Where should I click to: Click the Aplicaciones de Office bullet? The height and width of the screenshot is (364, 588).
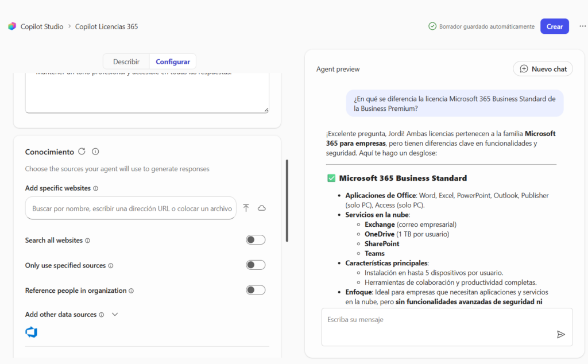click(x=447, y=200)
